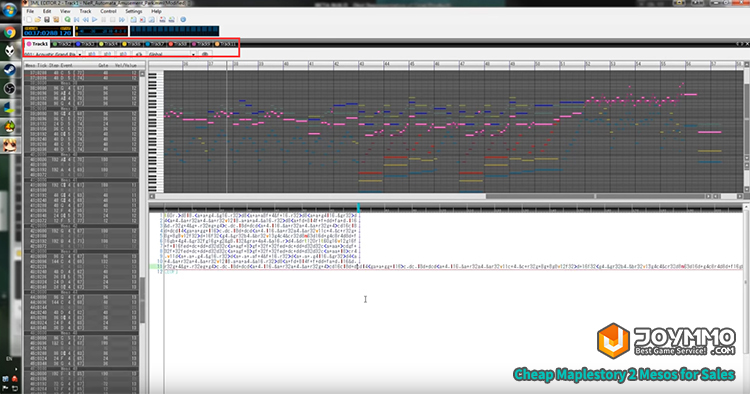Click the blue round info icon in toolbar
750x394 pixels.
click(183, 20)
